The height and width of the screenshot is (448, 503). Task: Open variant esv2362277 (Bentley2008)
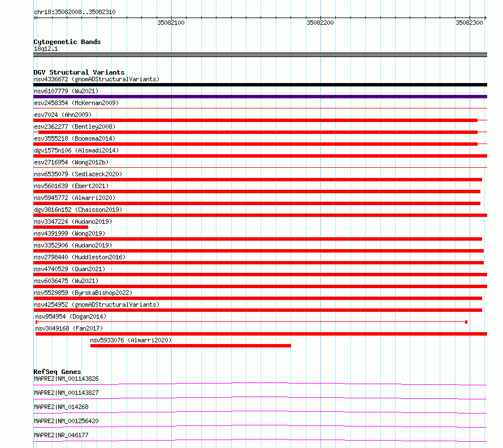click(x=75, y=127)
